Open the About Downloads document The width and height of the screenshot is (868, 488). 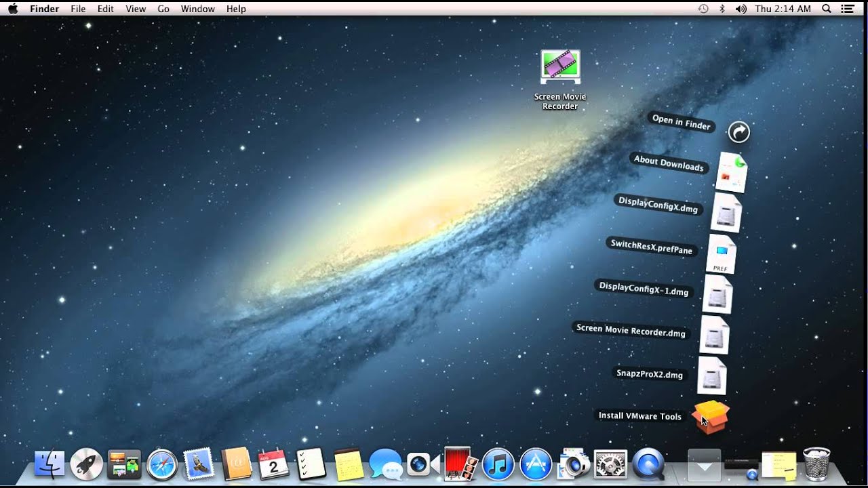[732, 172]
